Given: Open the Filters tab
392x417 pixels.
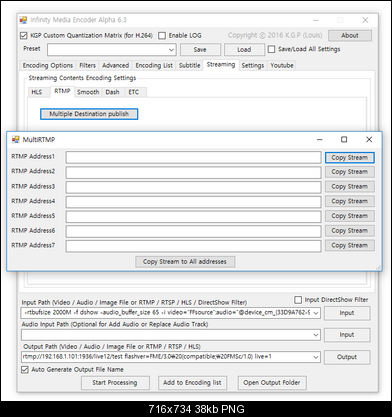Looking at the screenshot, I should (87, 65).
